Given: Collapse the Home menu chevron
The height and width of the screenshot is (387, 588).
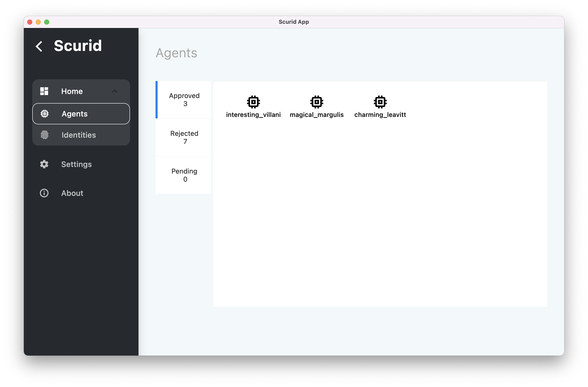Looking at the screenshot, I should pyautogui.click(x=115, y=91).
